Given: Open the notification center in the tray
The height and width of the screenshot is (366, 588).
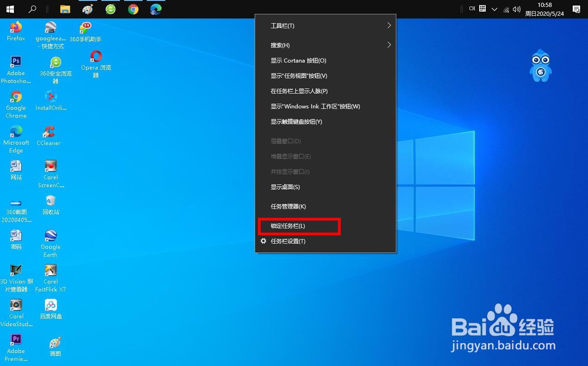Looking at the screenshot, I should (x=576, y=9).
